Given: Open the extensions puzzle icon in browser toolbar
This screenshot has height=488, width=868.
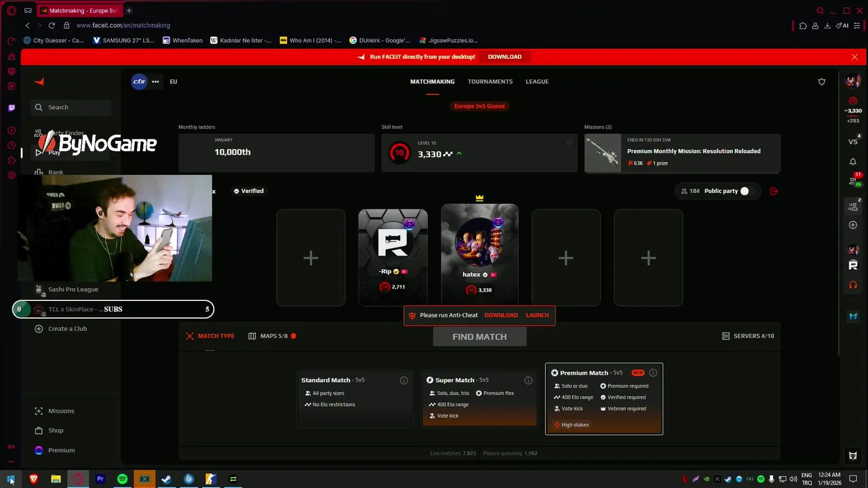Looking at the screenshot, I should point(803,26).
